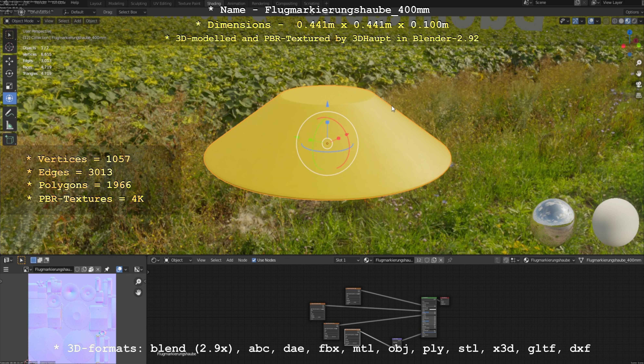Open the Object menu in viewport header
This screenshot has width=644, height=364.
point(91,21)
